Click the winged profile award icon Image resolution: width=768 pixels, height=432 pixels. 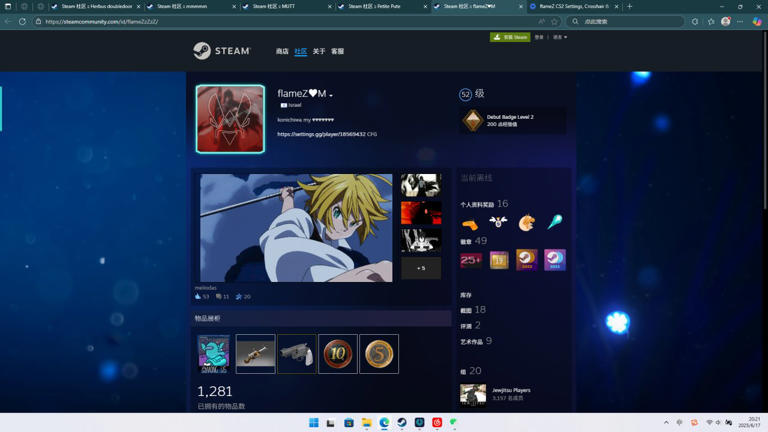[x=498, y=223]
